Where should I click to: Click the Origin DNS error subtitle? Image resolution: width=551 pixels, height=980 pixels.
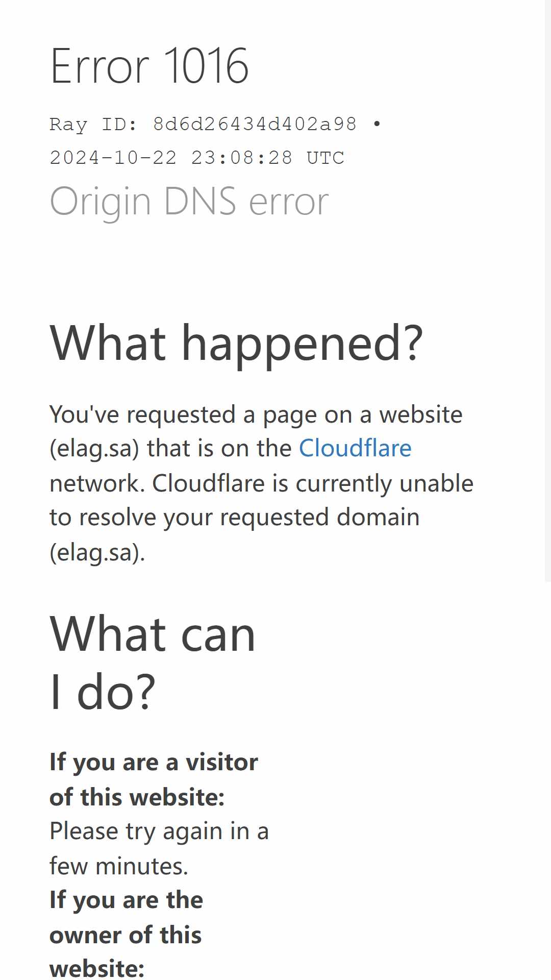[x=189, y=202]
